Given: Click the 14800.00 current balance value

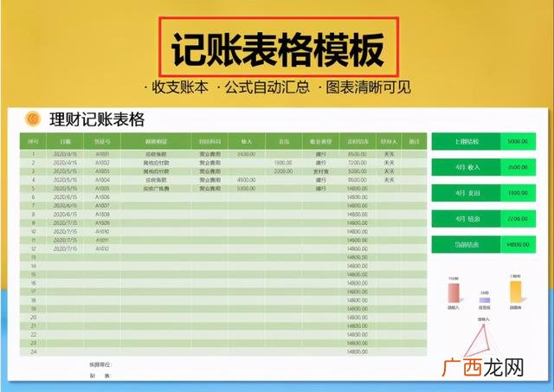Looking at the screenshot, I should pyautogui.click(x=518, y=245).
